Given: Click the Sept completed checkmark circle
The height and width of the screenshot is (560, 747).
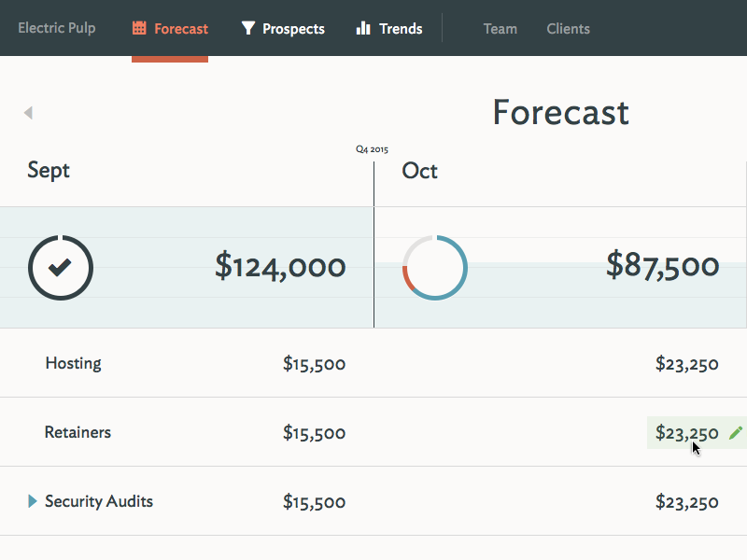Looking at the screenshot, I should (61, 268).
